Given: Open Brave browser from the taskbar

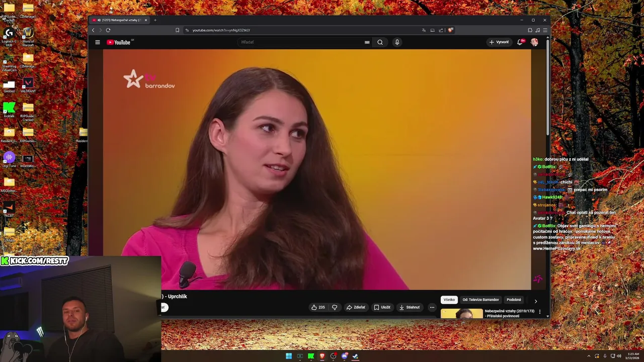Looking at the screenshot, I should tap(322, 356).
